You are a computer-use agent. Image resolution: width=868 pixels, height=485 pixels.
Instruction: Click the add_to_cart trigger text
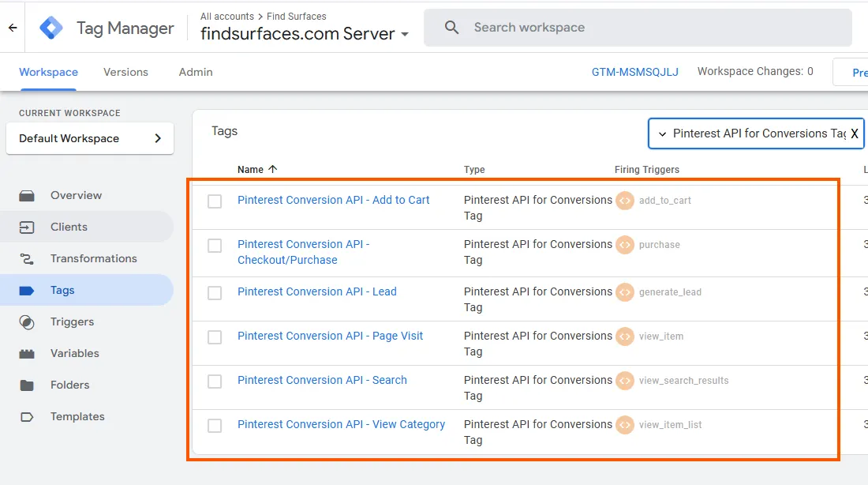[665, 201]
